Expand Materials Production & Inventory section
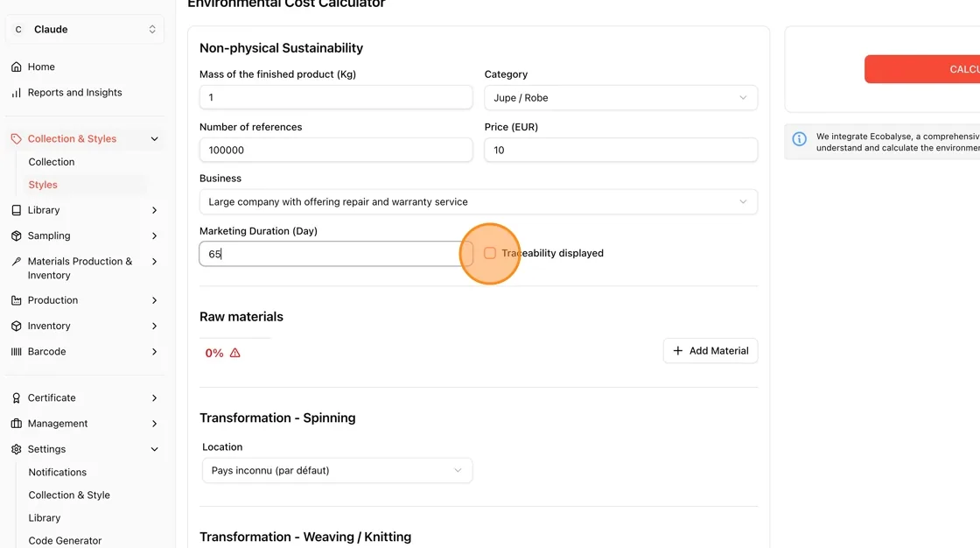 coord(154,262)
